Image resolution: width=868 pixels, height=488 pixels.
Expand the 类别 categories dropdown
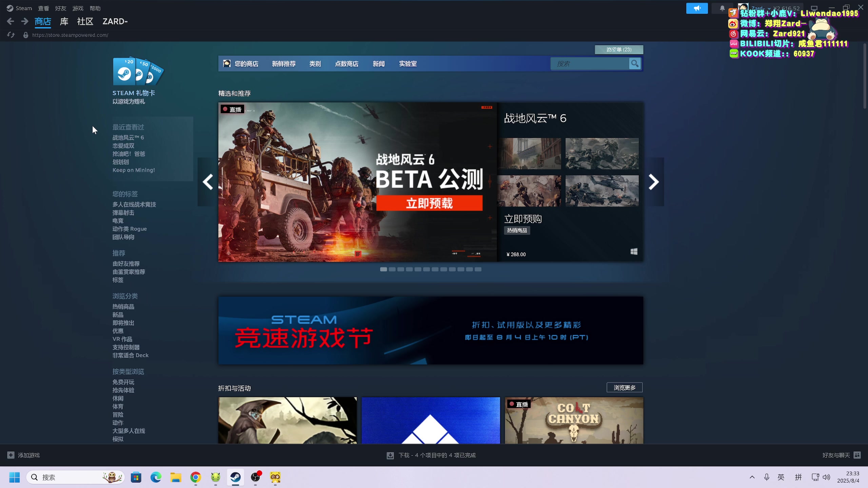point(315,64)
